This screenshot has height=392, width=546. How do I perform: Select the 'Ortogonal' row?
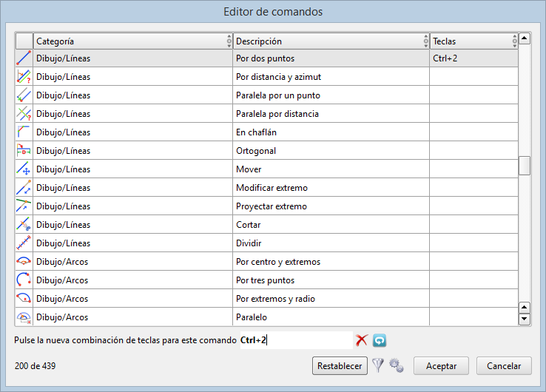point(267,150)
